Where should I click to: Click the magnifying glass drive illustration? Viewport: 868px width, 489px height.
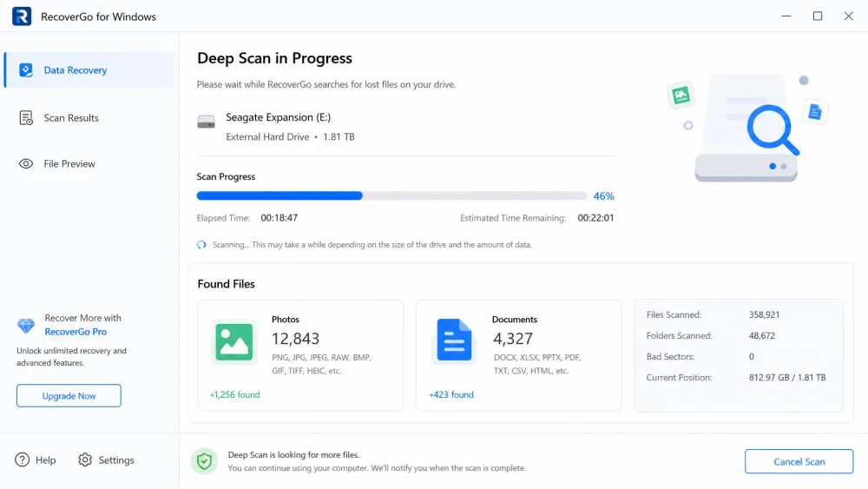pyautogui.click(x=746, y=129)
